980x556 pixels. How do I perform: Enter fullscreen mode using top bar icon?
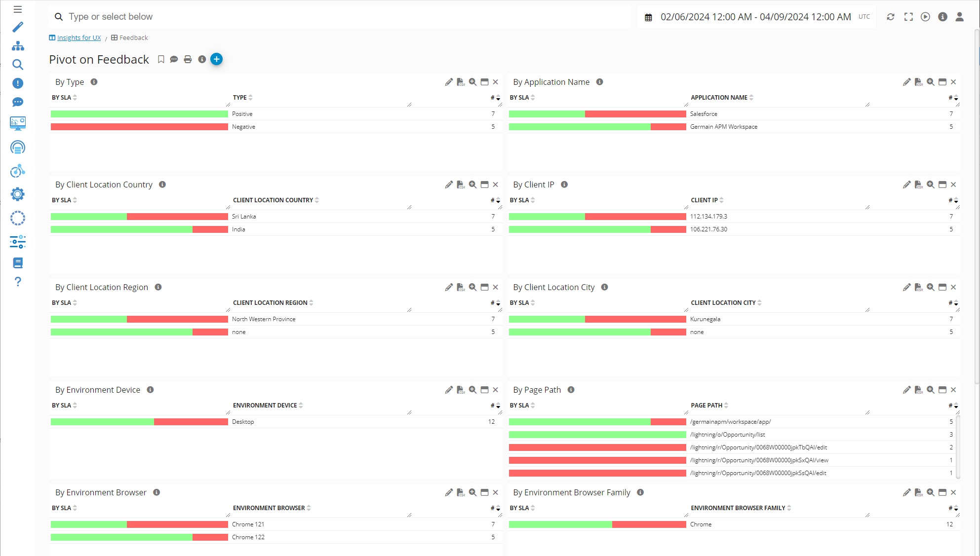coord(908,17)
